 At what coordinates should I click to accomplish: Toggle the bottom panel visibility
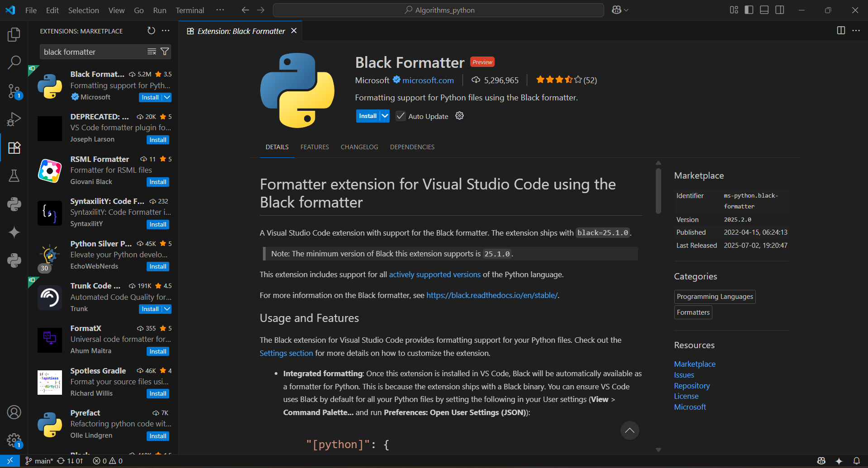[x=764, y=10]
